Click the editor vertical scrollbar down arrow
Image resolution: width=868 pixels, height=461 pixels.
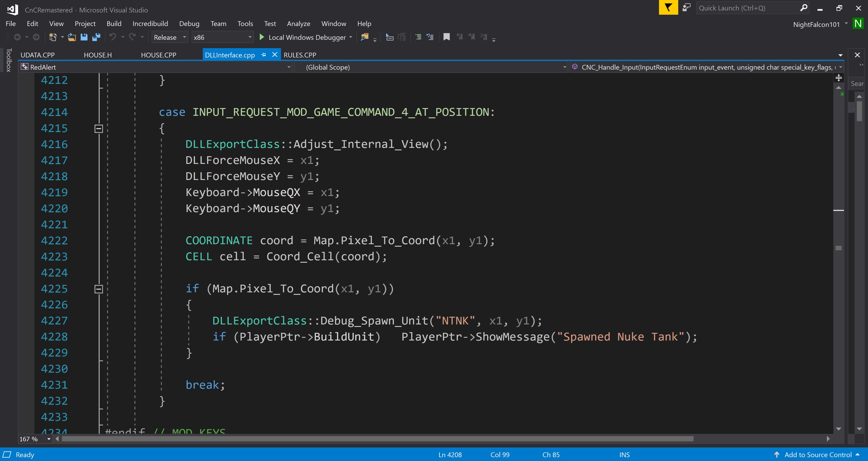click(x=839, y=429)
